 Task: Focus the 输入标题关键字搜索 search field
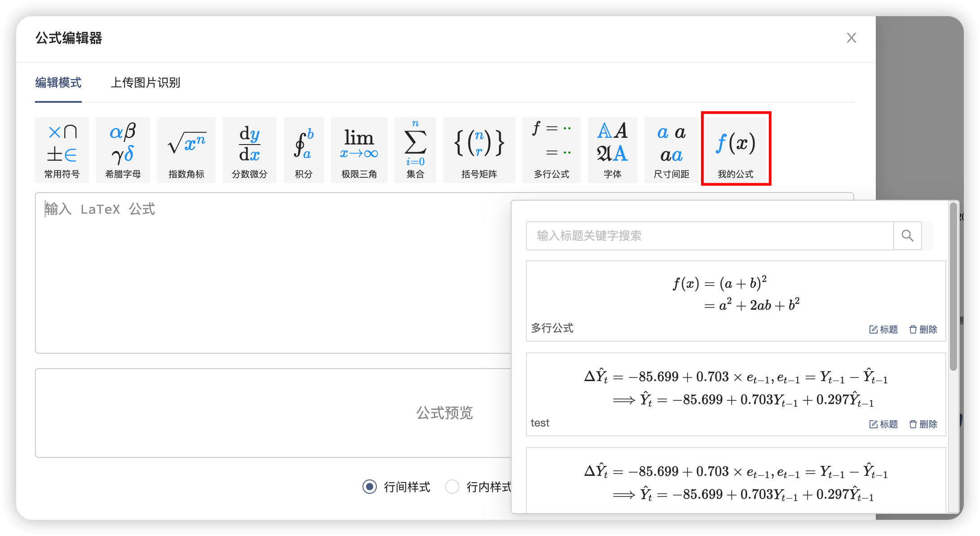pos(710,236)
